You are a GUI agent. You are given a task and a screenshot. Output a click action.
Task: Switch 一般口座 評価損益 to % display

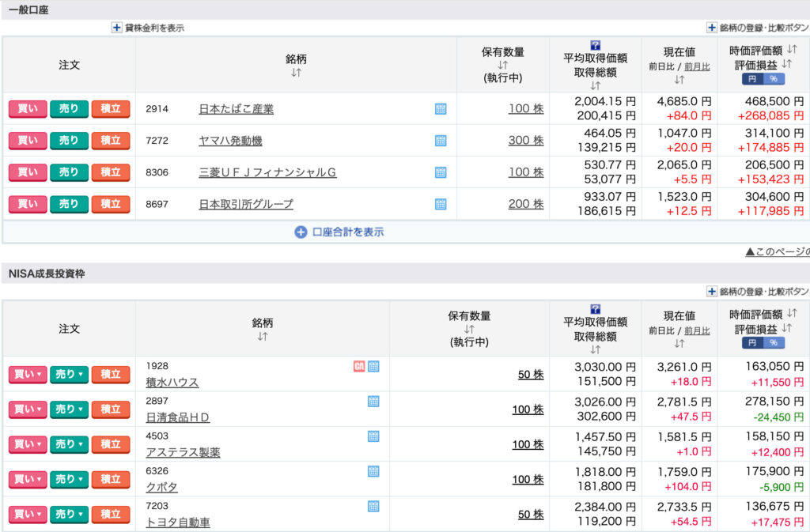point(774,79)
